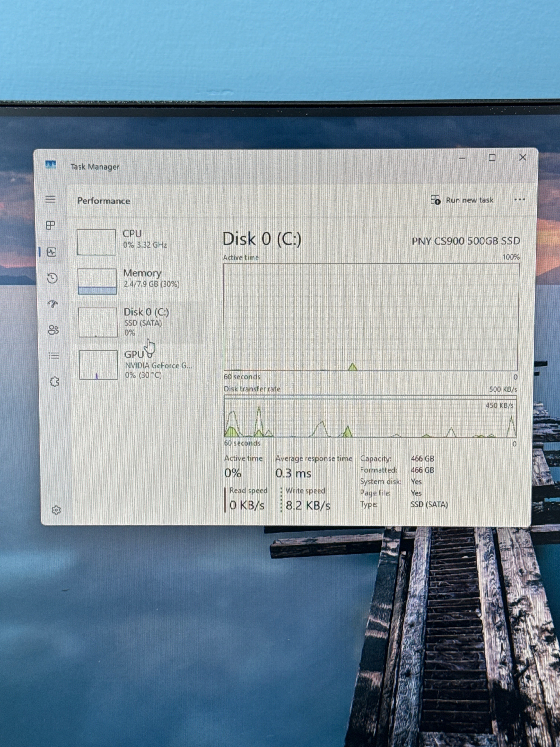The height and width of the screenshot is (747, 560).
Task: Expand the three-dot more options menu
Action: pos(519,200)
